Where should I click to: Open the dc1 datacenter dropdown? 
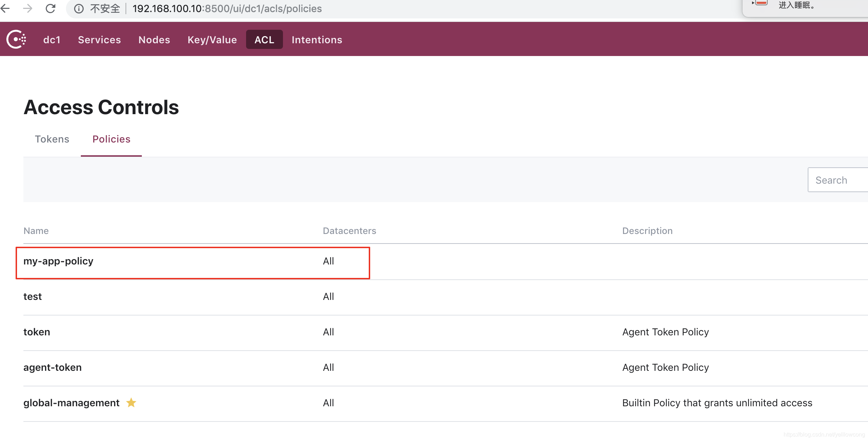pos(52,40)
